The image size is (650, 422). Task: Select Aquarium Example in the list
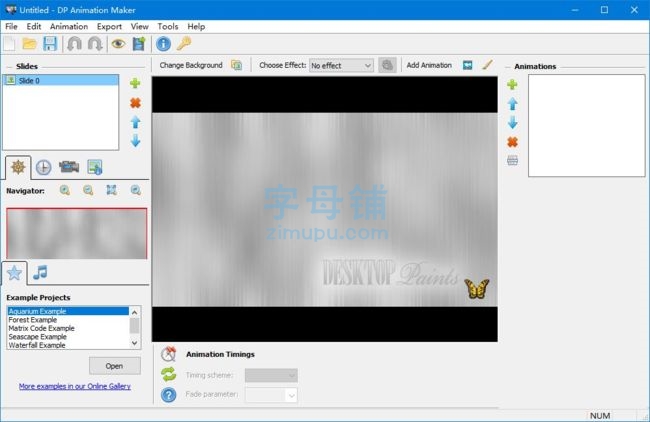tap(68, 311)
